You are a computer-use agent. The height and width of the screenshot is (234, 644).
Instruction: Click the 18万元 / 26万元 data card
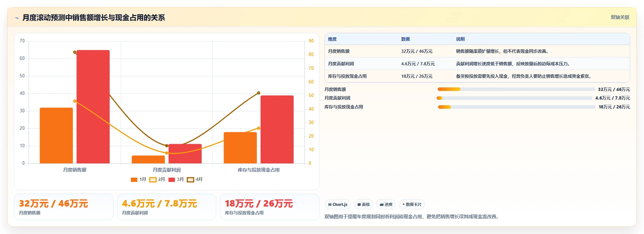point(270,207)
